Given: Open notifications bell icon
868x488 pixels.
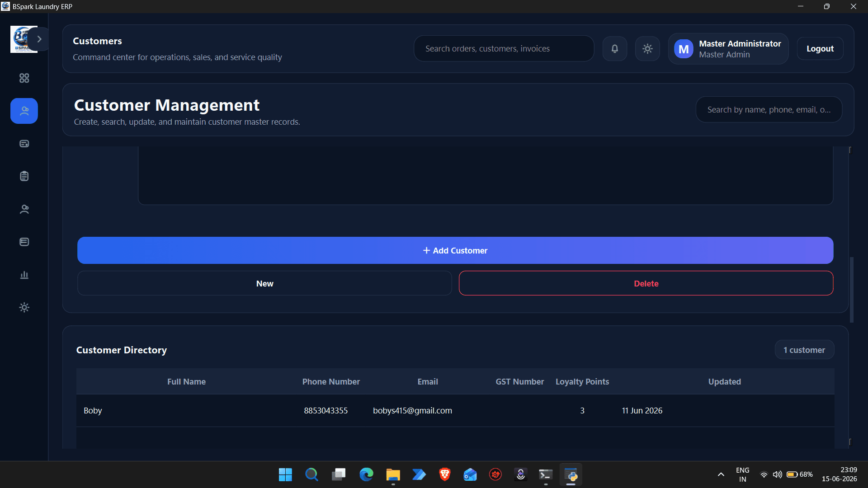Looking at the screenshot, I should pyautogui.click(x=615, y=49).
